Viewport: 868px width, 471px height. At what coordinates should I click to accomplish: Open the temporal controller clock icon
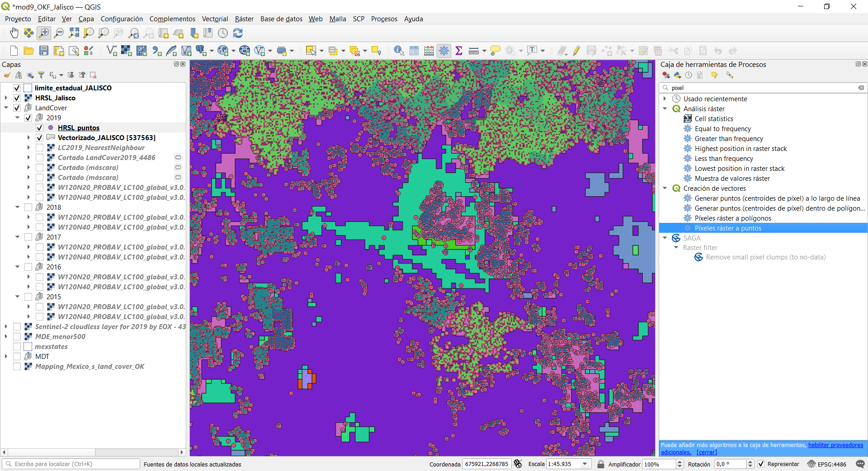pyautogui.click(x=223, y=33)
